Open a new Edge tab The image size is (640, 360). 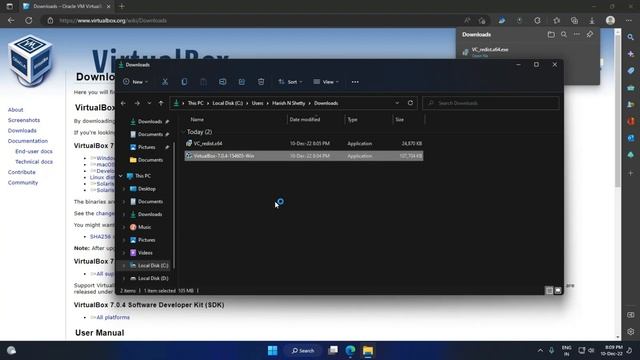pos(122,6)
